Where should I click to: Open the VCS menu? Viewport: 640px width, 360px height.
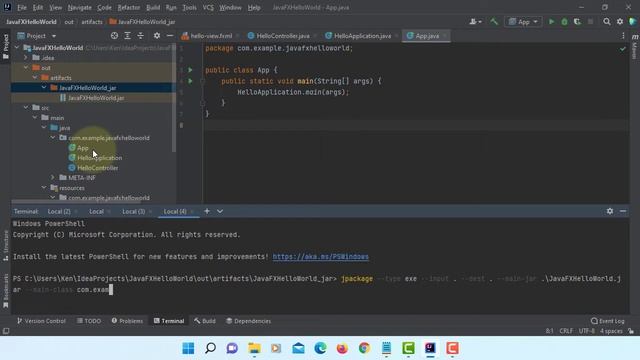208,7
